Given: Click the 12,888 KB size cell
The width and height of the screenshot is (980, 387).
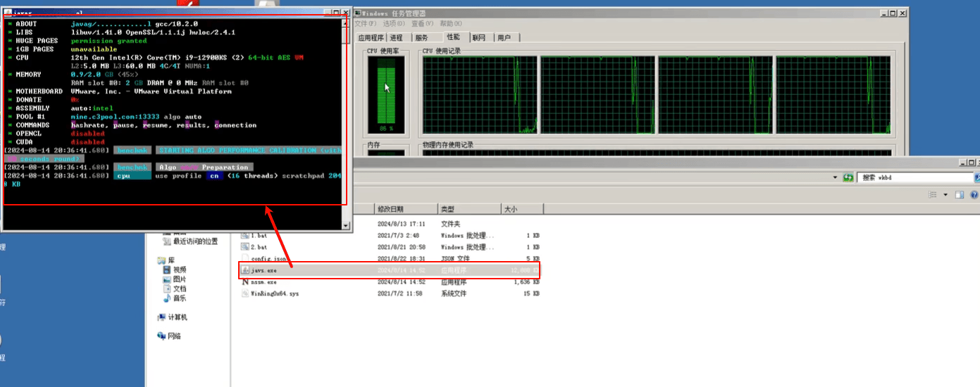Looking at the screenshot, I should [x=524, y=270].
